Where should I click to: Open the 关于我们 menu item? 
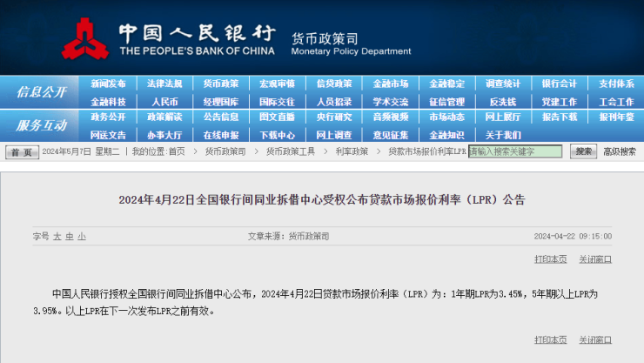pyautogui.click(x=503, y=135)
